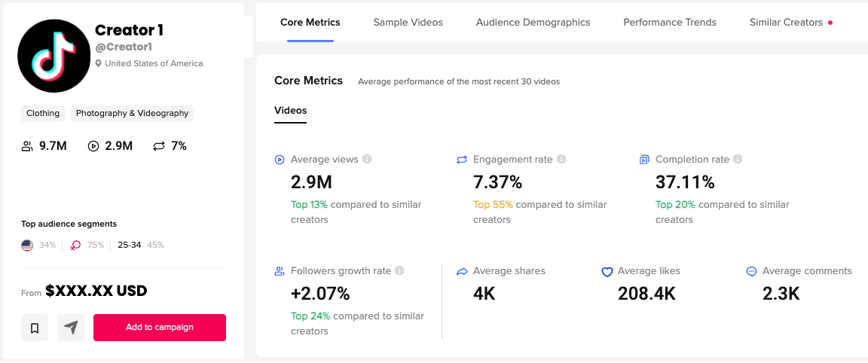
Task: Click the Clothing category tag
Action: point(43,114)
